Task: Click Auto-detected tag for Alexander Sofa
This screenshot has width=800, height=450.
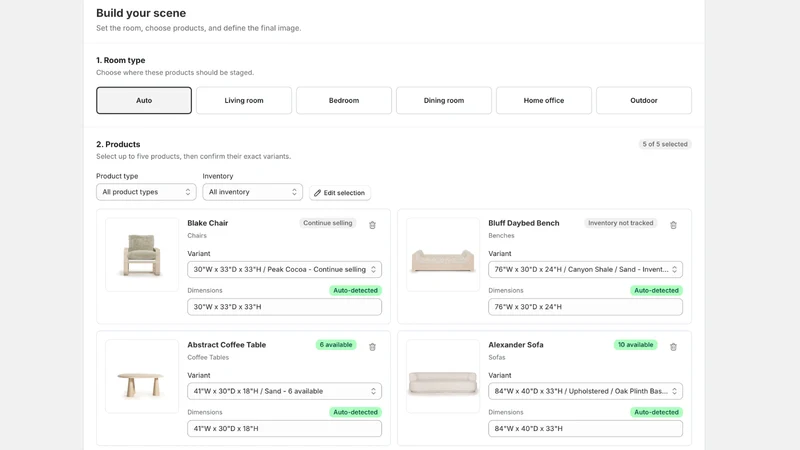Action: tap(656, 412)
